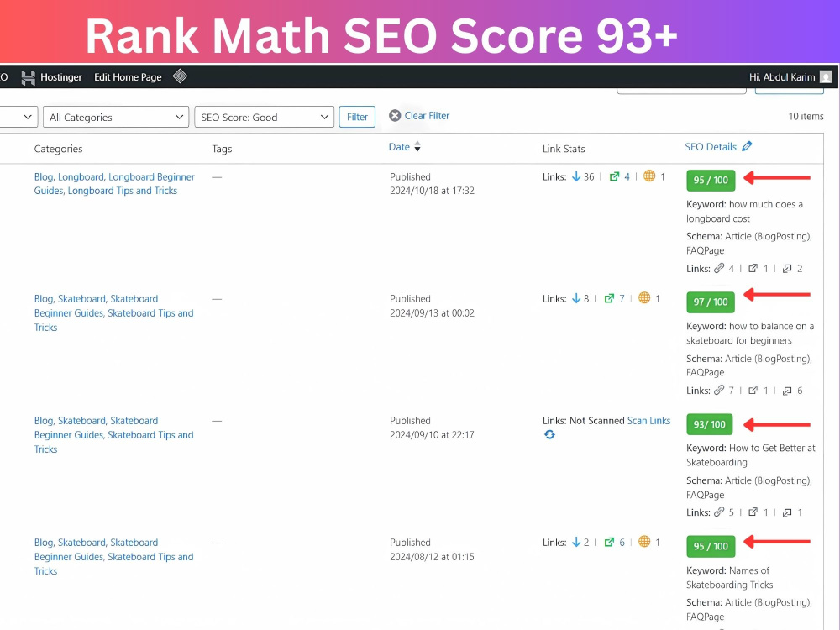840x630 pixels.
Task: Click the incoming link icon showing 6 in SEO details
Action: click(787, 391)
